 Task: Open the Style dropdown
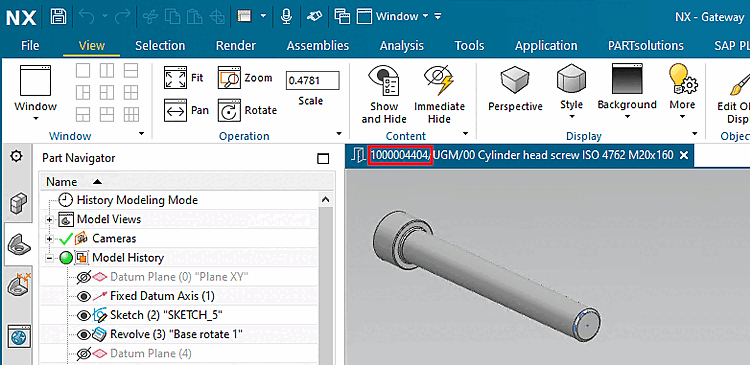(571, 94)
